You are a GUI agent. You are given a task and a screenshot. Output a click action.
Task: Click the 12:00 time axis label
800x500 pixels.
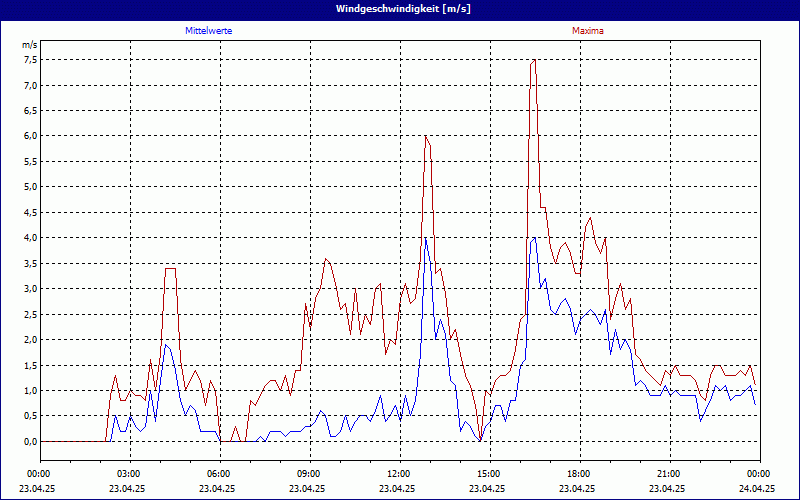click(398, 473)
